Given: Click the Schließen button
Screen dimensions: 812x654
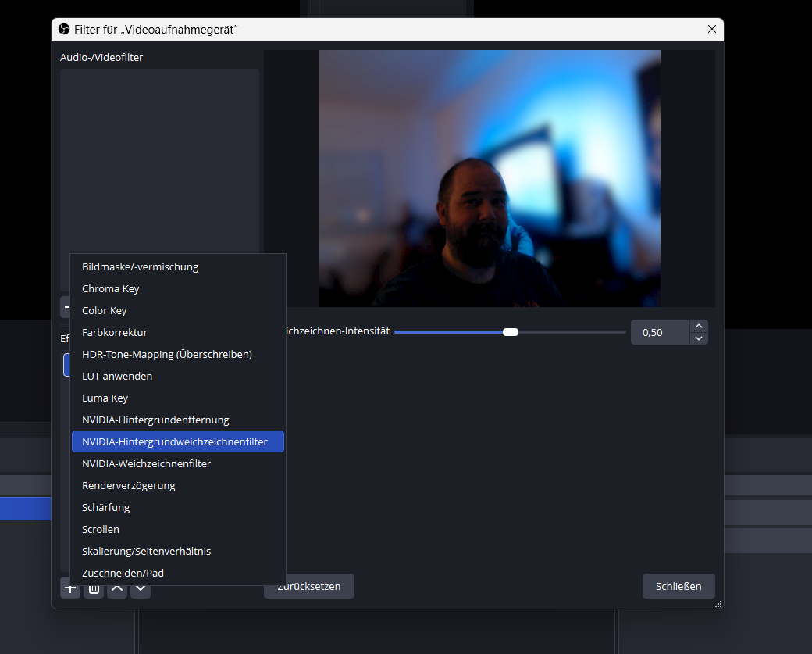Looking at the screenshot, I should [678, 586].
